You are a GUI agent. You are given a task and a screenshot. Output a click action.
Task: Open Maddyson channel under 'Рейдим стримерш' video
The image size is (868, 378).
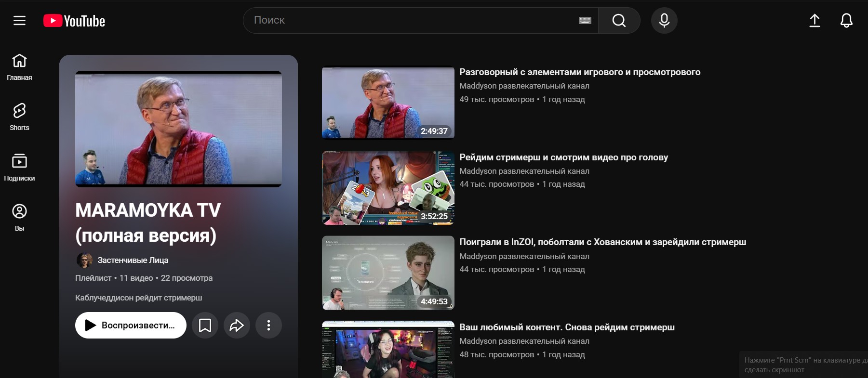tap(524, 171)
